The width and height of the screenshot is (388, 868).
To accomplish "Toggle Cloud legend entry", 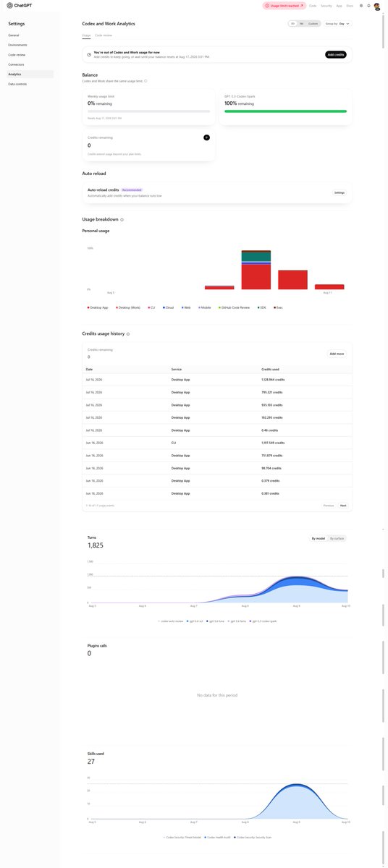I will tap(169, 307).
